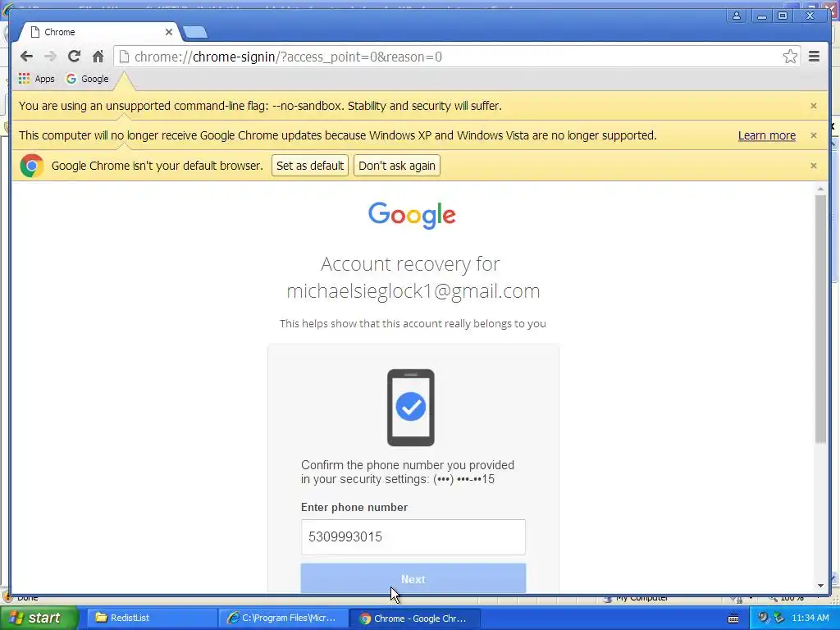This screenshot has width=840, height=630.
Task: Click the Chrome profile person icon
Action: pyautogui.click(x=737, y=16)
